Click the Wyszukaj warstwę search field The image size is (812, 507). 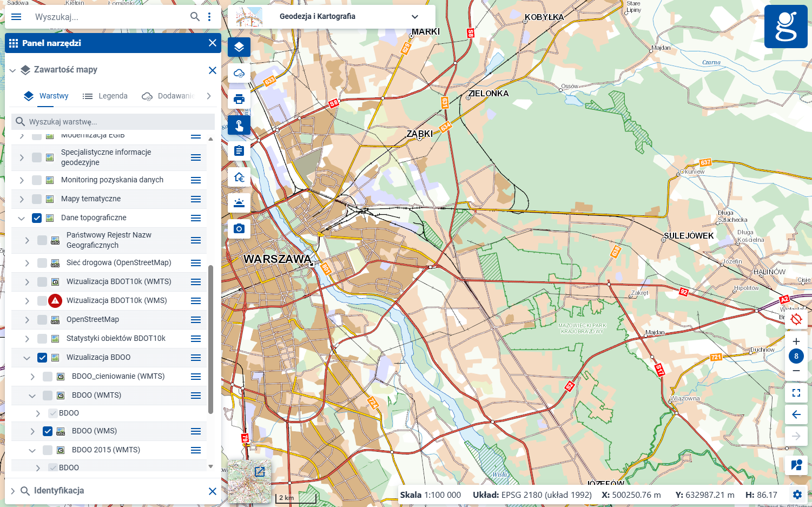click(113, 122)
